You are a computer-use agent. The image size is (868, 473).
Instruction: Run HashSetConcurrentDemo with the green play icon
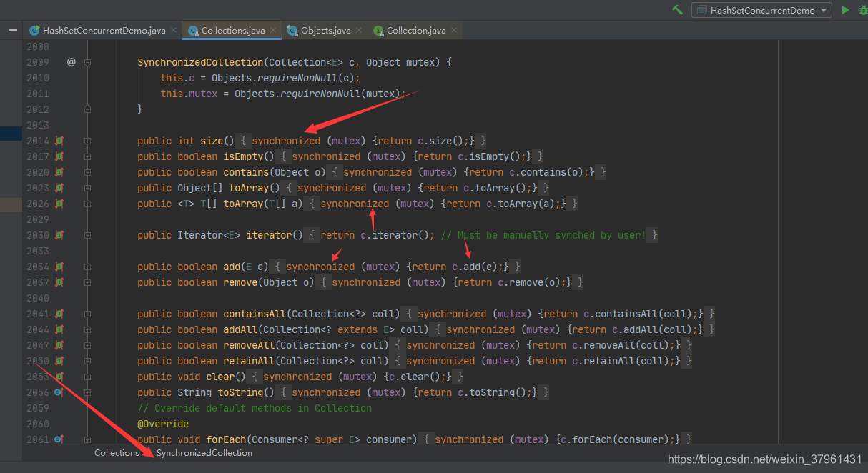[x=845, y=10]
